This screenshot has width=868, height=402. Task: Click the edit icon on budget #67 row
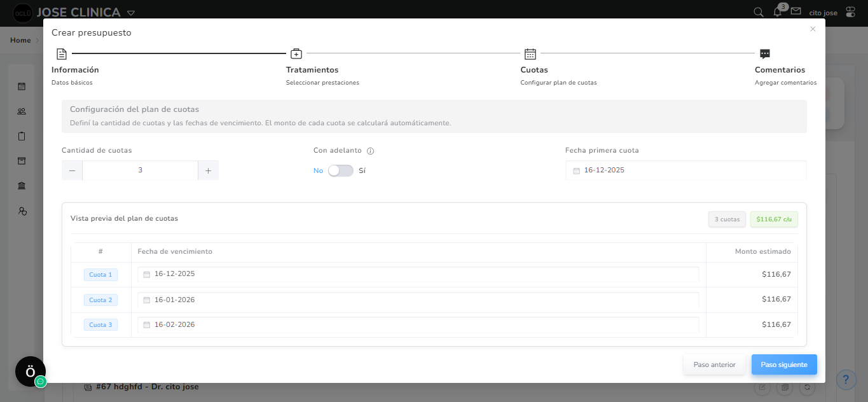[x=763, y=387]
